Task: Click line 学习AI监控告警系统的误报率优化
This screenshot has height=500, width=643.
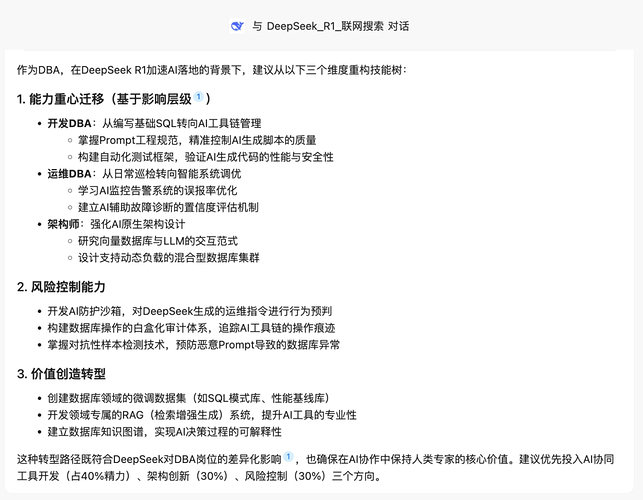Action: (x=157, y=191)
